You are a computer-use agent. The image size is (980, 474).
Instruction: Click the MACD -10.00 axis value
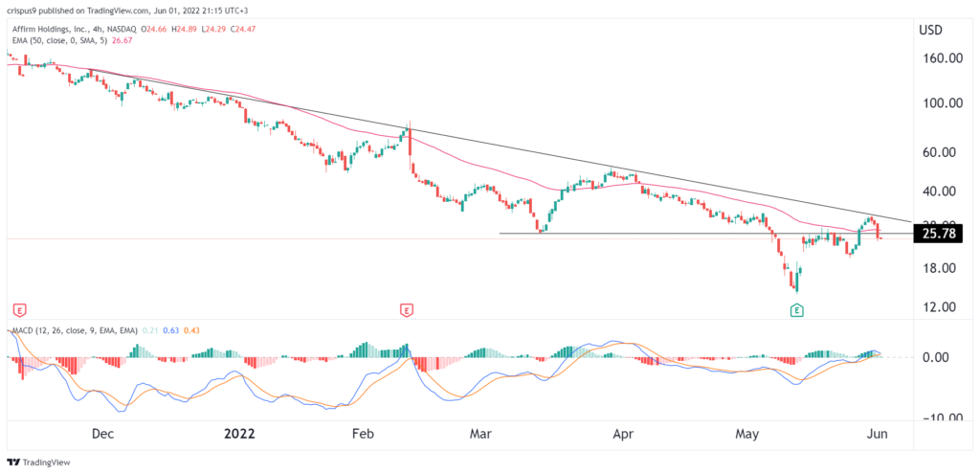pos(936,418)
